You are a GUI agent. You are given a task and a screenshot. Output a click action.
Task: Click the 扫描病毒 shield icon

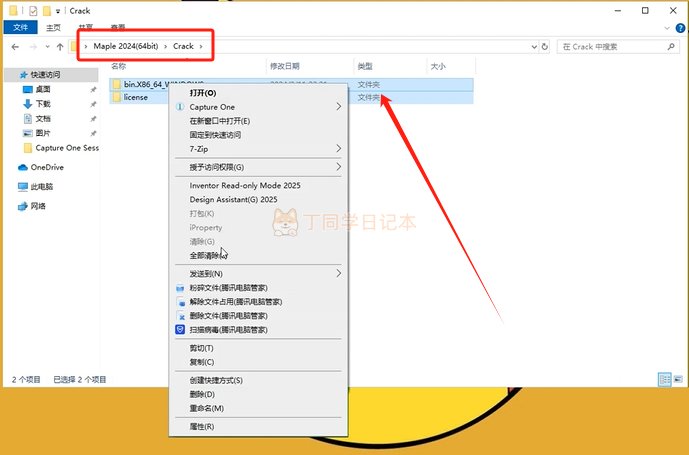[x=180, y=330]
